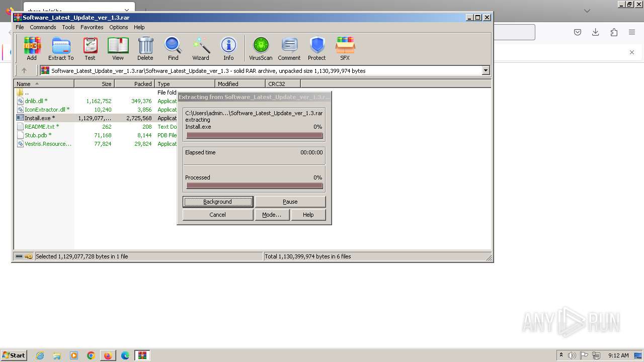
Task: Click the key icon in status bar
Action: [29, 256]
